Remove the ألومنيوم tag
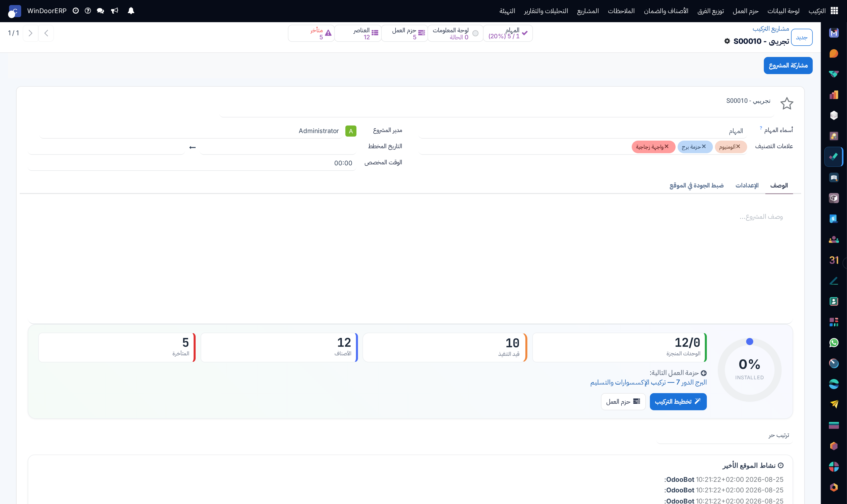Viewport: 847px width, 504px height. (x=738, y=146)
